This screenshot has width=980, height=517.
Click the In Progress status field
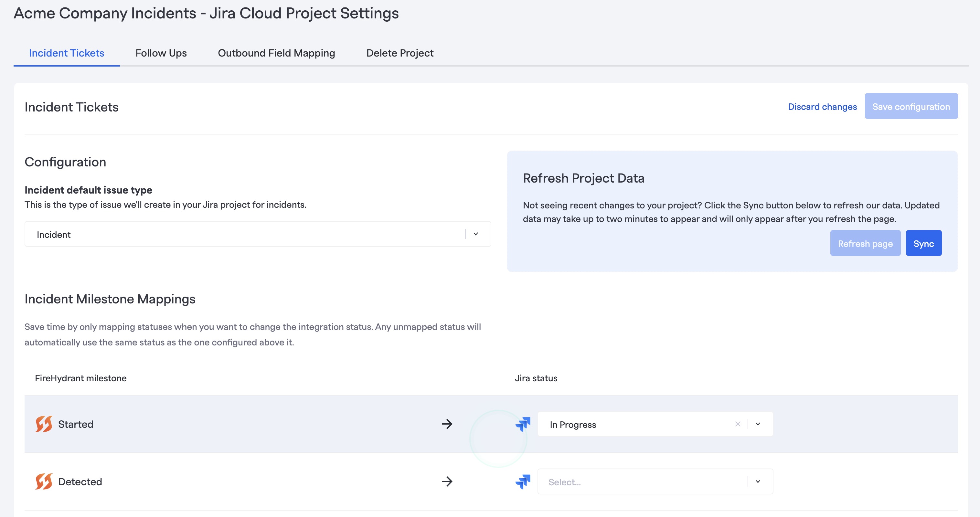pyautogui.click(x=655, y=424)
